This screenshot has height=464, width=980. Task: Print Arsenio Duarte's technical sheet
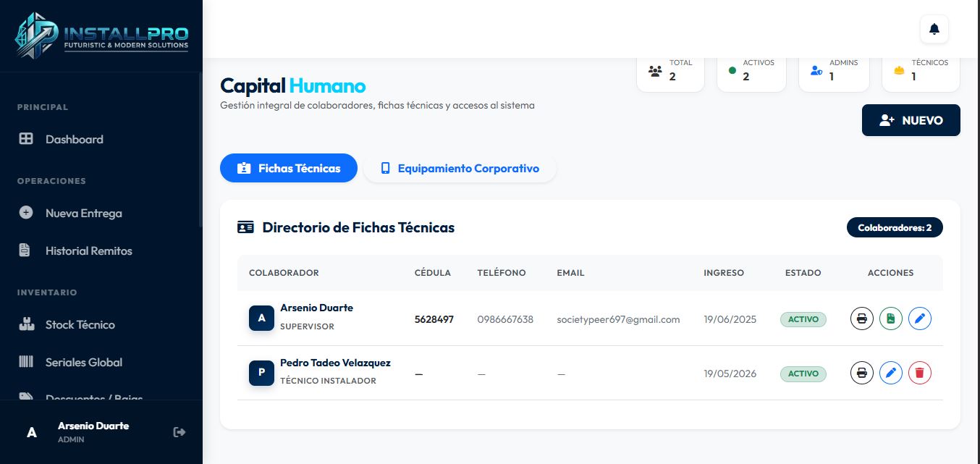tap(861, 319)
